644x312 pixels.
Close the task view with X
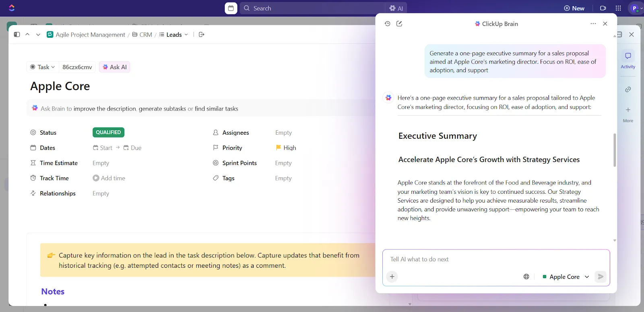632,35
